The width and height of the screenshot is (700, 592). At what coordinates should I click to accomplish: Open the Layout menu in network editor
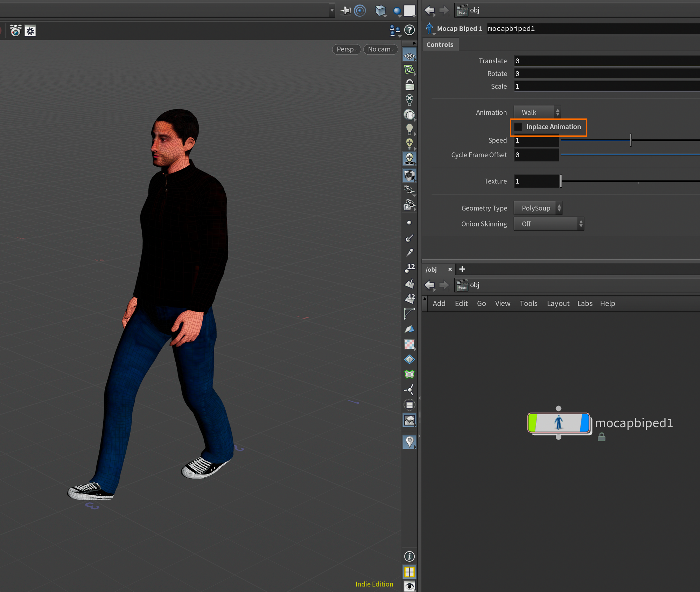click(558, 304)
